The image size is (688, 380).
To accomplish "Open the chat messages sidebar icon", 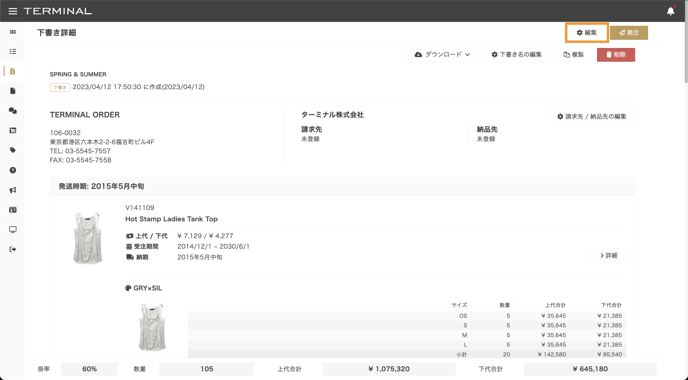I will tap(13, 111).
